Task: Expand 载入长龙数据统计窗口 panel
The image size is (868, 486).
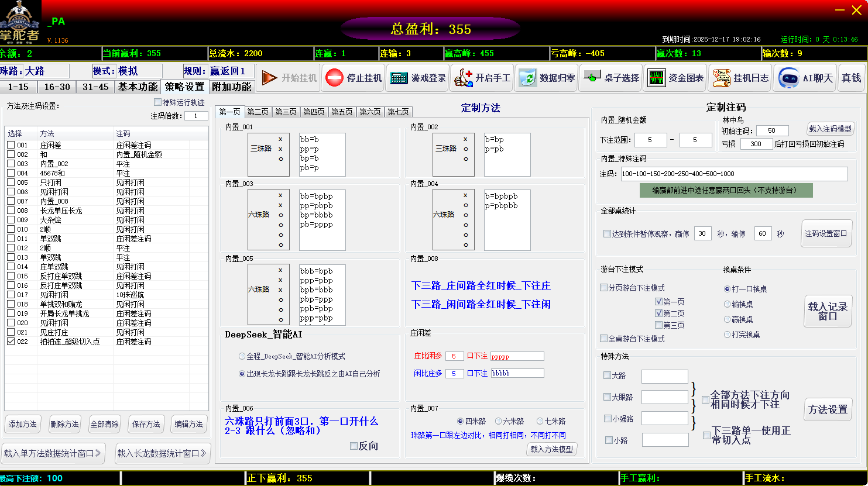Action: [162, 453]
